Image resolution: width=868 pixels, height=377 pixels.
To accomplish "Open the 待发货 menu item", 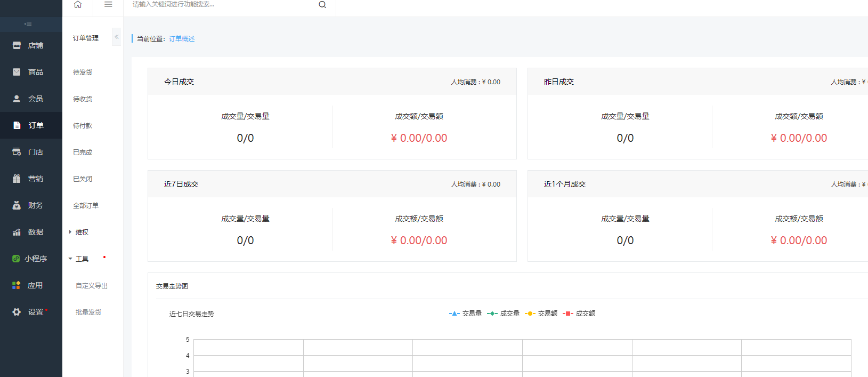I will coord(83,72).
